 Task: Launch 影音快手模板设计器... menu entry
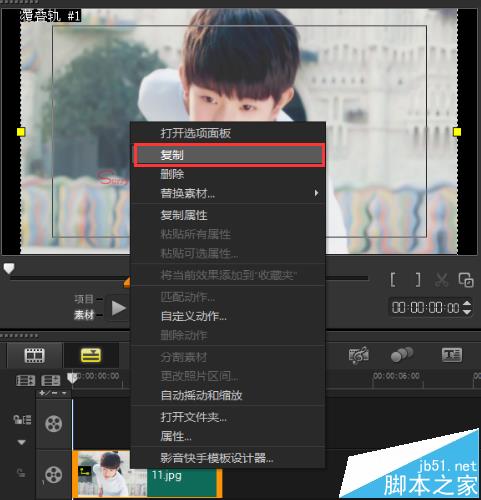217,458
